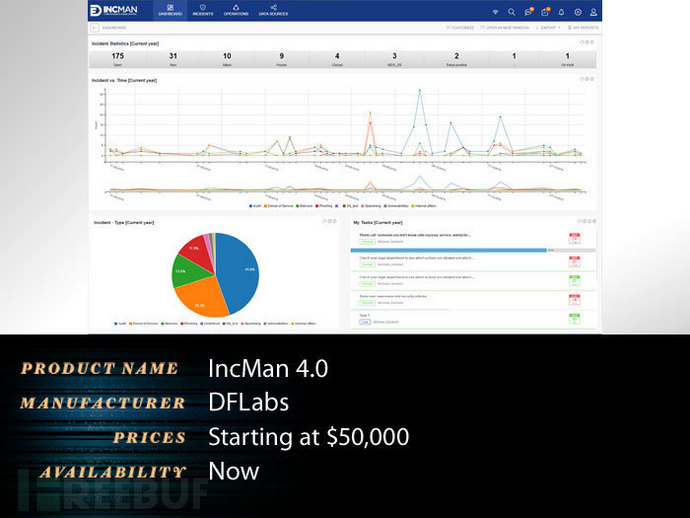Click Open In New Window
This screenshot has width=690, height=518.
click(505, 28)
